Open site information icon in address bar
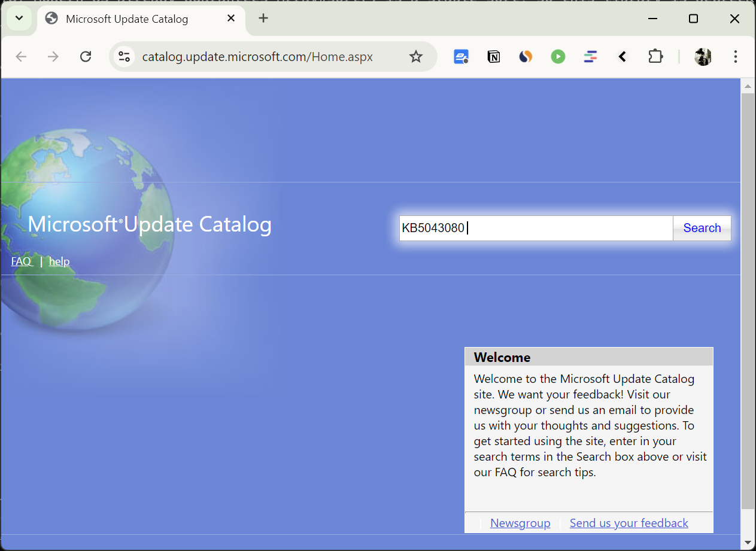The width and height of the screenshot is (756, 551). pos(124,57)
